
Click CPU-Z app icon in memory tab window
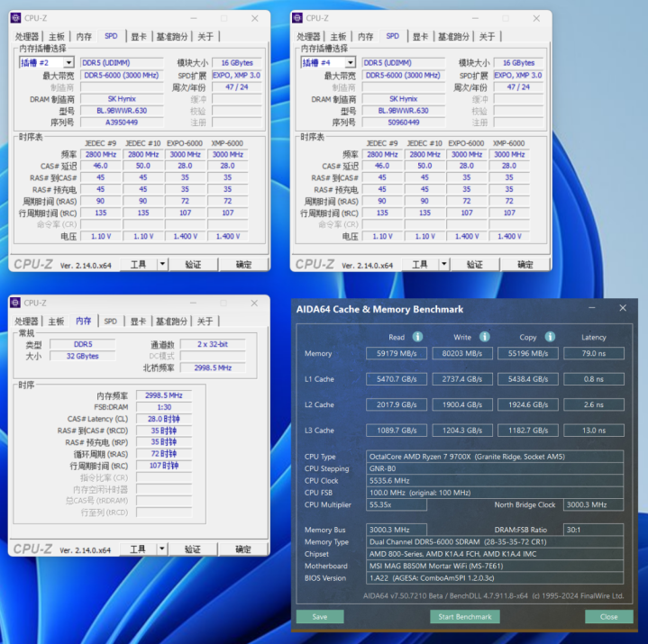pos(15,303)
